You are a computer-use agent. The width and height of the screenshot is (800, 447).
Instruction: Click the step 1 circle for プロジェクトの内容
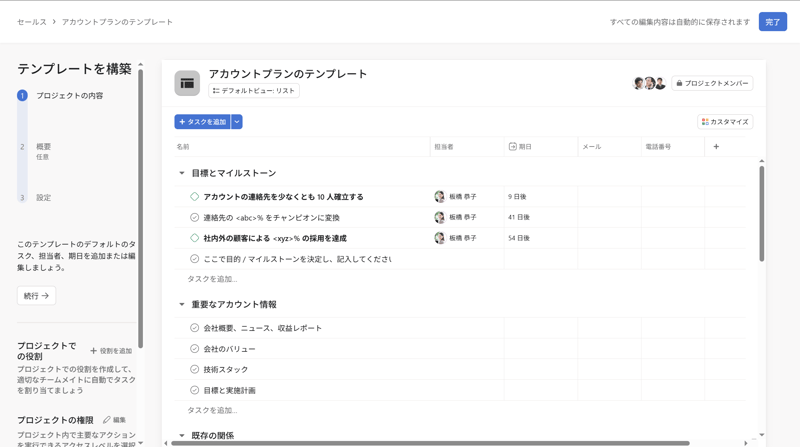(22, 95)
